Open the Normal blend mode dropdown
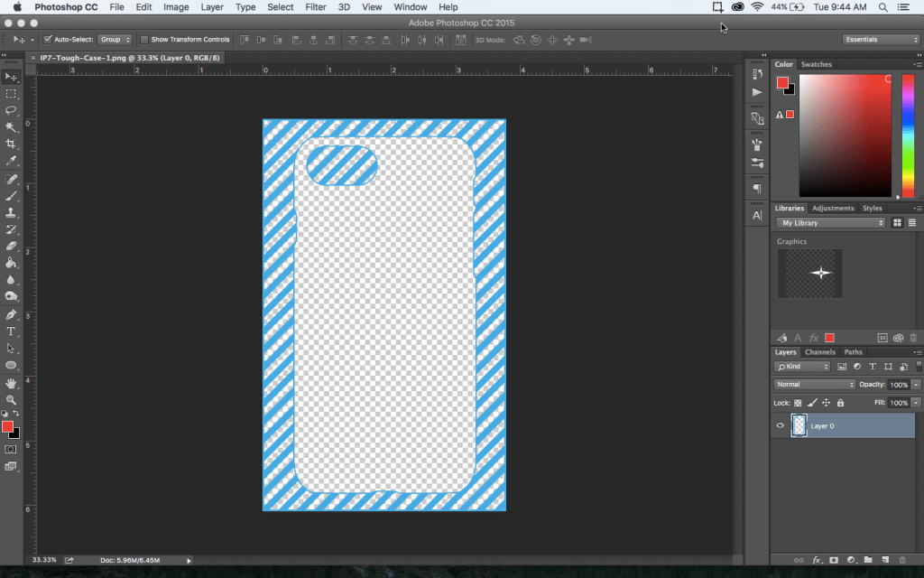Viewport: 924px width, 578px height. pos(814,384)
